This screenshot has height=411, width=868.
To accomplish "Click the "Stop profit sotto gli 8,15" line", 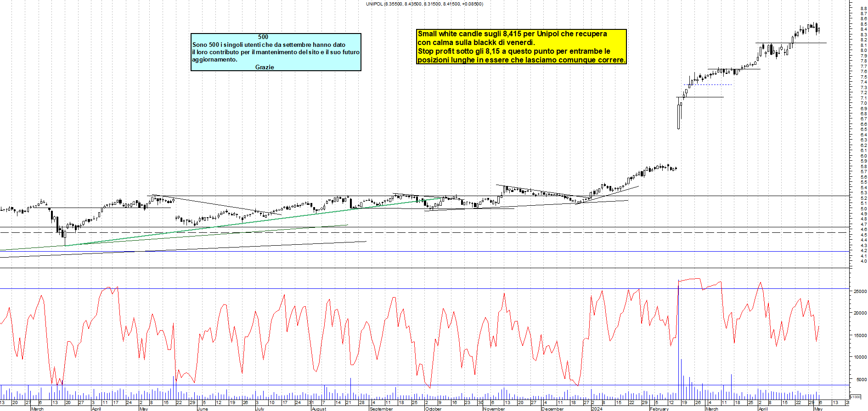I will click(514, 51).
